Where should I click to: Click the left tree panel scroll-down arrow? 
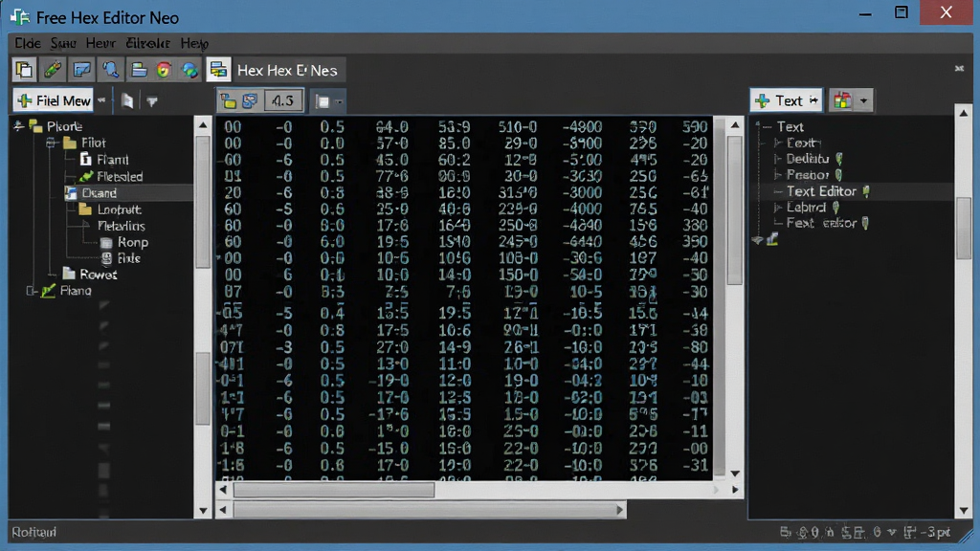[x=203, y=511]
